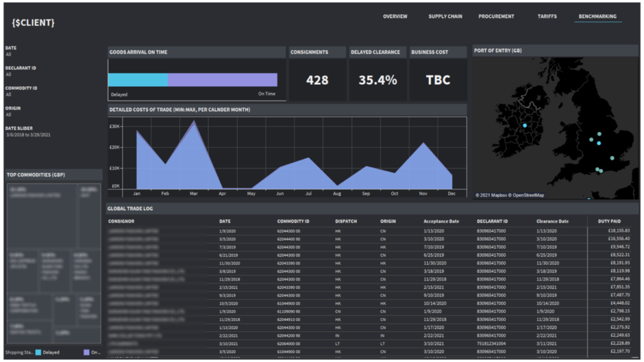This screenshot has height=362, width=644.
Task: Click duty paid value £16,556.40
Action: pos(619,238)
